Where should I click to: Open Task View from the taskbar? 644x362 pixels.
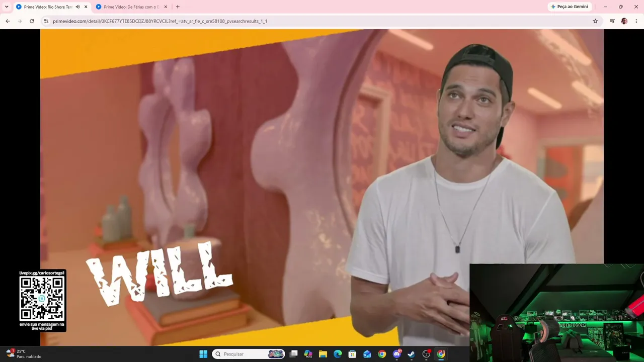pyautogui.click(x=294, y=354)
